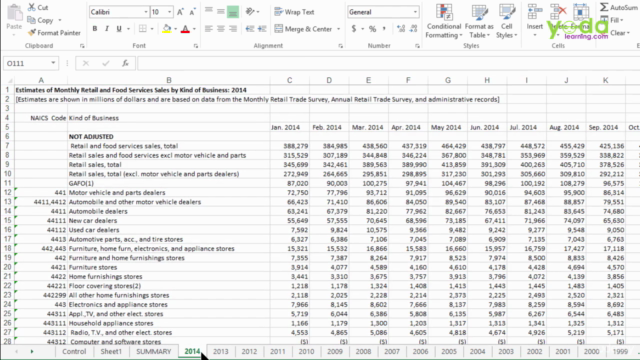Toggle Bold formatting
Image resolution: width=640 pixels, height=360 pixels.
tap(95, 29)
